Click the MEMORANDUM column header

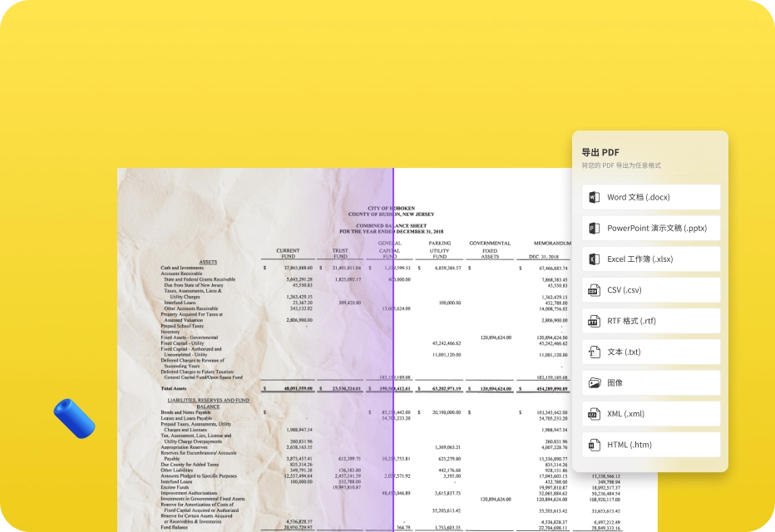click(552, 244)
